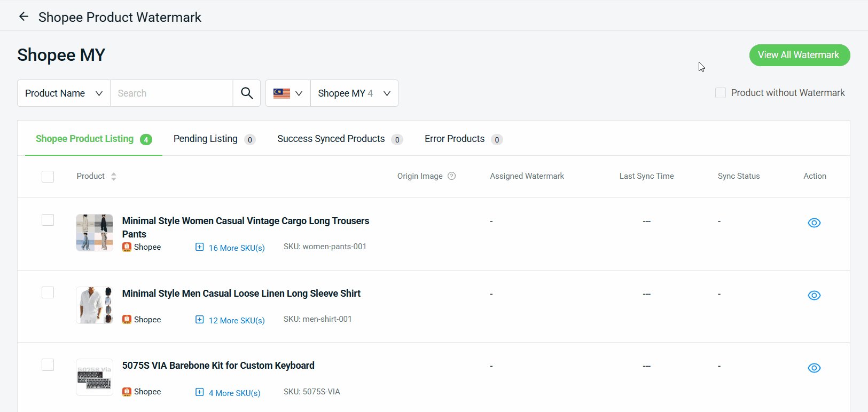Viewport: 868px width, 412px height.
Task: Switch to Pending Listing tab
Action: click(x=214, y=139)
